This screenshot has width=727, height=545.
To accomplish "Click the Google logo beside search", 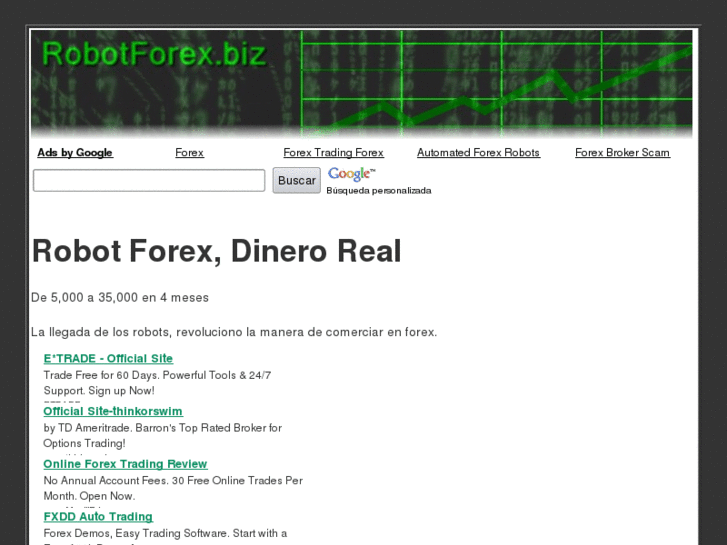I will pos(351,174).
